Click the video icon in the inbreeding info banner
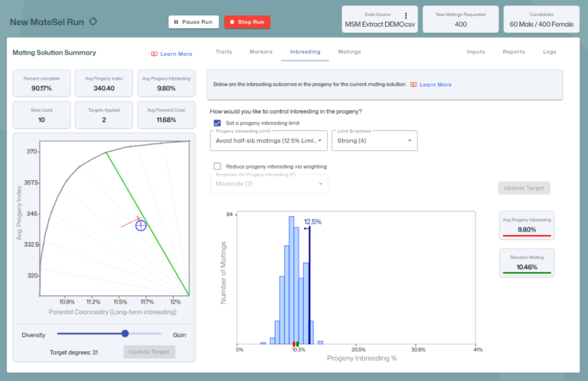The width and height of the screenshot is (588, 381). [413, 84]
